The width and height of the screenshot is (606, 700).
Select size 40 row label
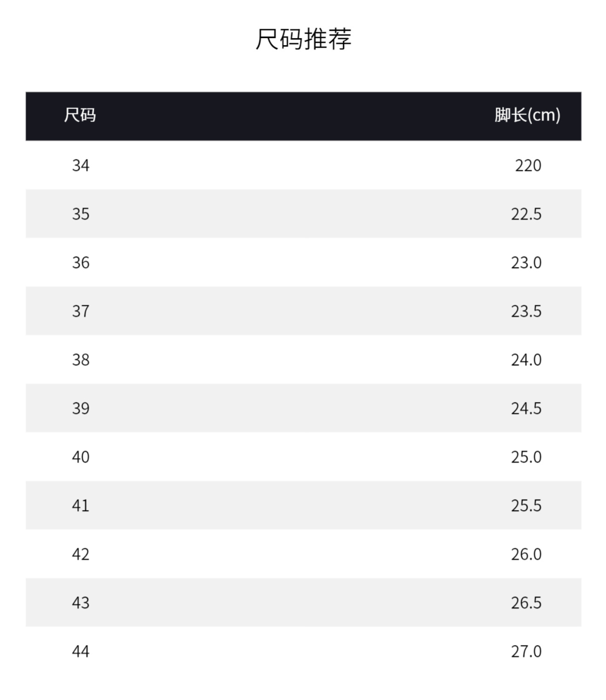tap(81, 457)
